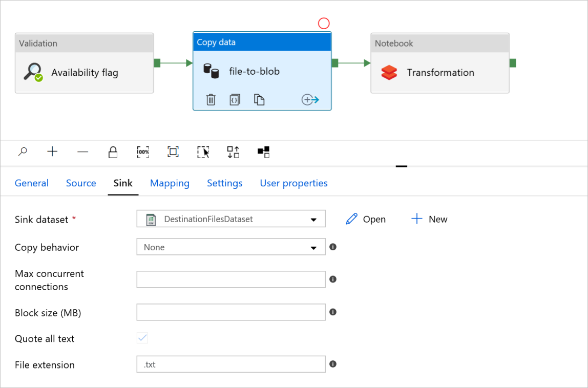The image size is (588, 388).
Task: Expand the Sink dataset dropdown
Action: point(231,219)
